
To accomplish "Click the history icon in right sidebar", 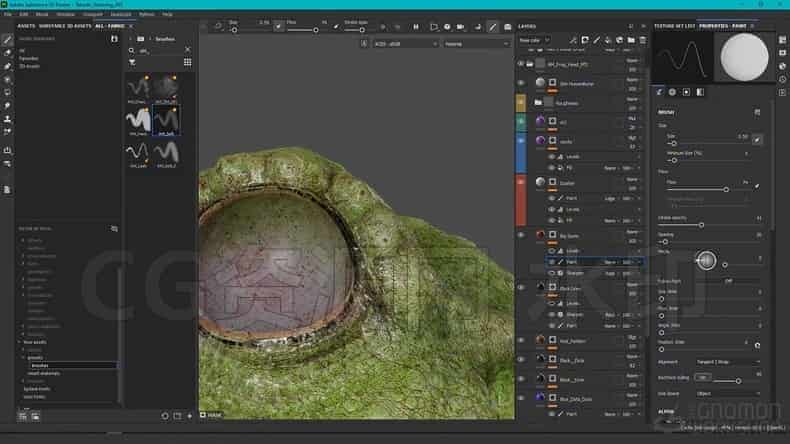I will (x=782, y=79).
